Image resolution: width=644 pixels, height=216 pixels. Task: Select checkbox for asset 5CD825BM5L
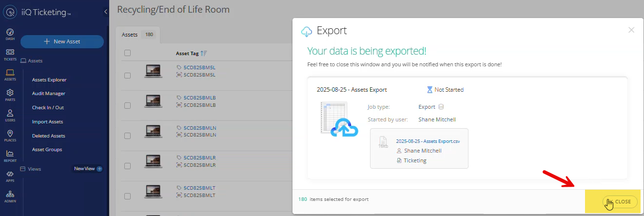pos(127,75)
